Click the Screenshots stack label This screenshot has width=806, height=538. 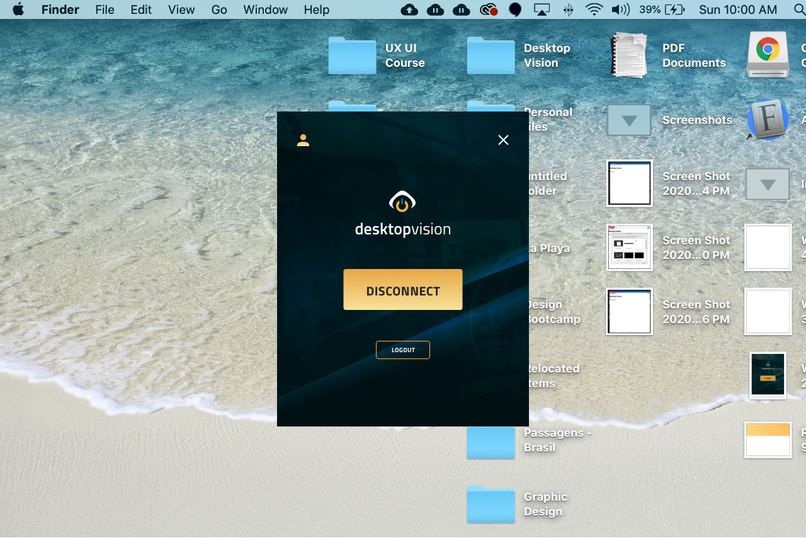pyautogui.click(x=697, y=120)
